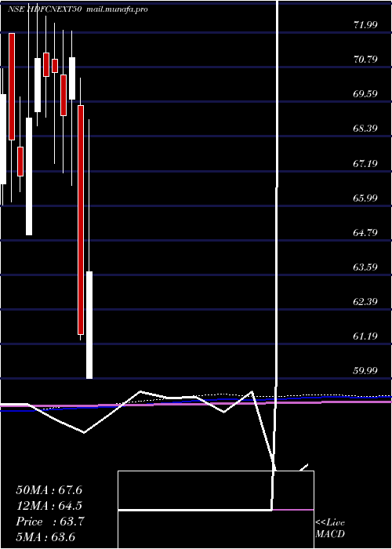392x549 pixels.
Task: Click the tall red candlestick falling to 61.19
Action: (x=81, y=220)
